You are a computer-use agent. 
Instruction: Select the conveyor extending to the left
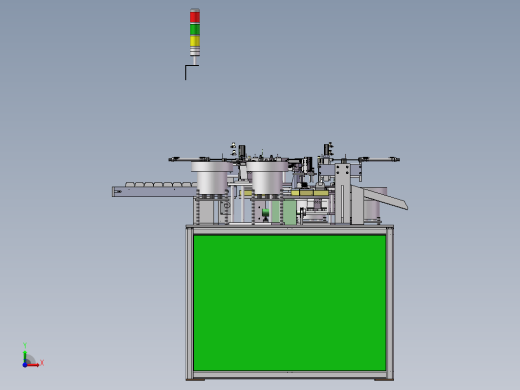155,191
